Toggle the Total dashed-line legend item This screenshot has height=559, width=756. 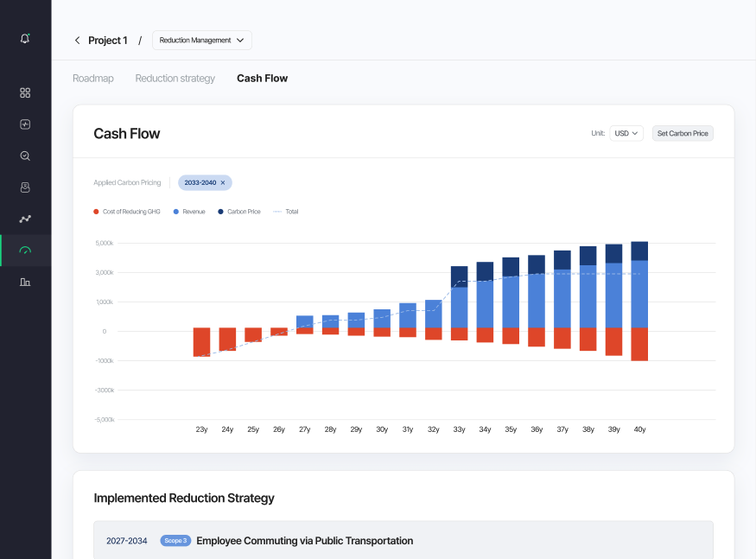[285, 212]
